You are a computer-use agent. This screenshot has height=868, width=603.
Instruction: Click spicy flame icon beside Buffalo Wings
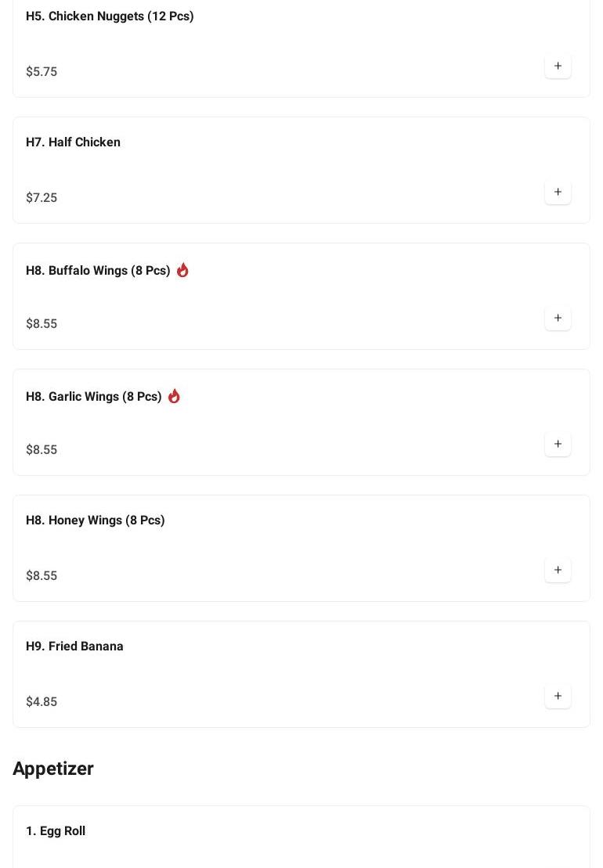coord(182,270)
